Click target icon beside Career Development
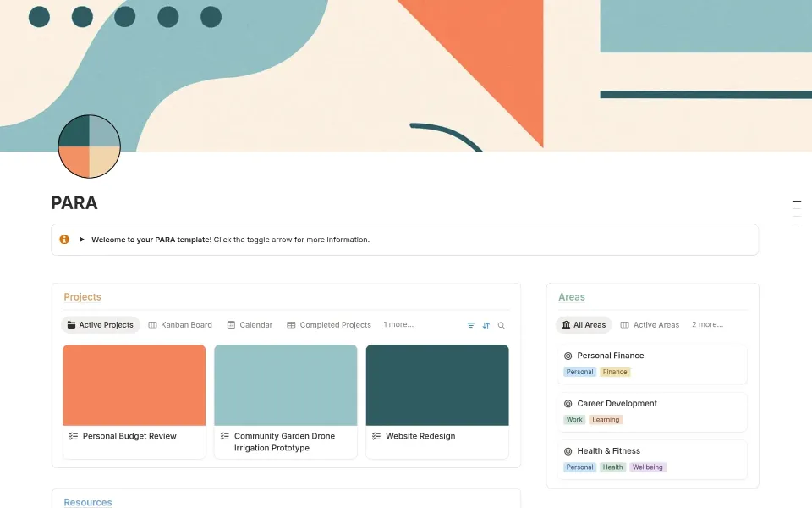The height and width of the screenshot is (508, 812). [568, 404]
